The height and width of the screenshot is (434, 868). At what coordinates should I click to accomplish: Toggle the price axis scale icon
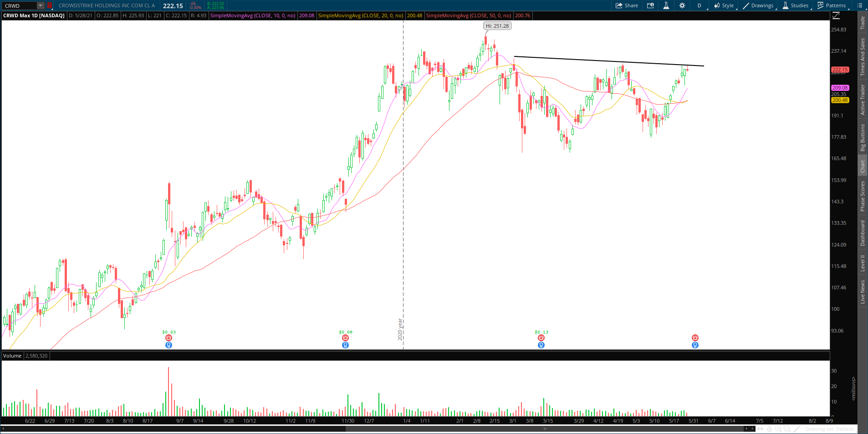[836, 16]
